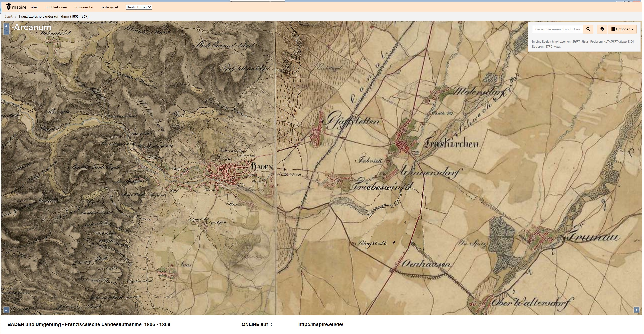
Task: Click the Arcanum logo on the map
Action: pyautogui.click(x=32, y=27)
